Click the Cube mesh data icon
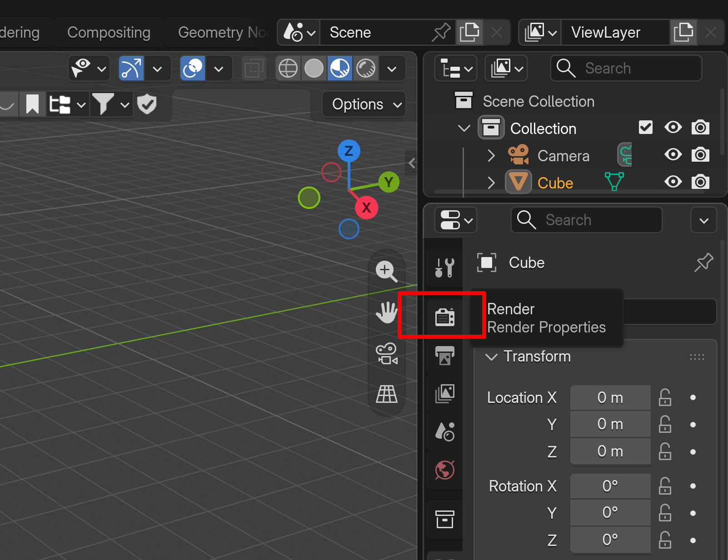728x560 pixels. (614, 181)
